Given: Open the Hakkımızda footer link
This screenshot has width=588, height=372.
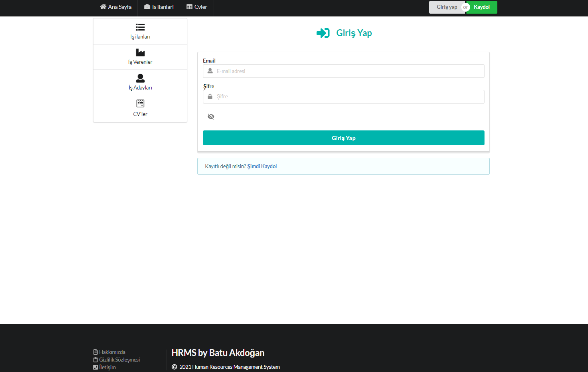Looking at the screenshot, I should (112, 352).
